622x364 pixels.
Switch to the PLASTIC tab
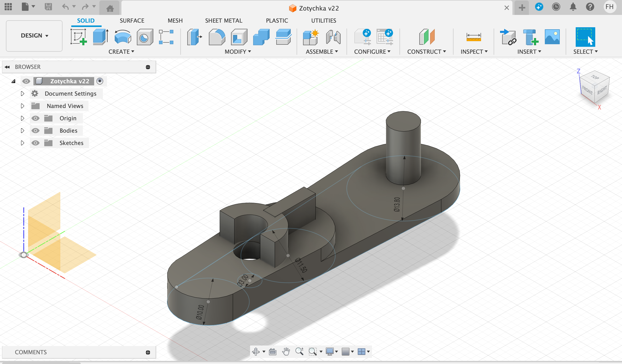(x=277, y=21)
